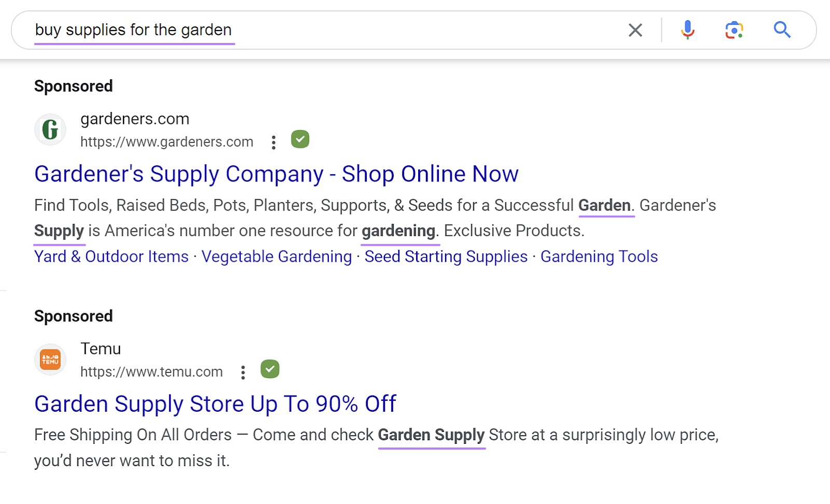This screenshot has height=504, width=830.
Task: Click the Temu logo icon
Action: click(x=50, y=359)
